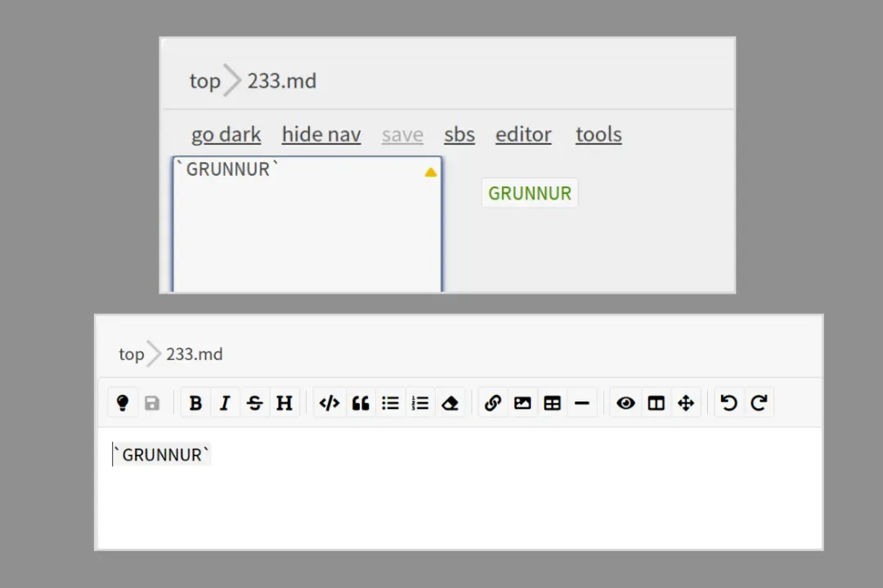Screen dimensions: 883x588
Task: Open the tools menu link
Action: [x=598, y=135]
